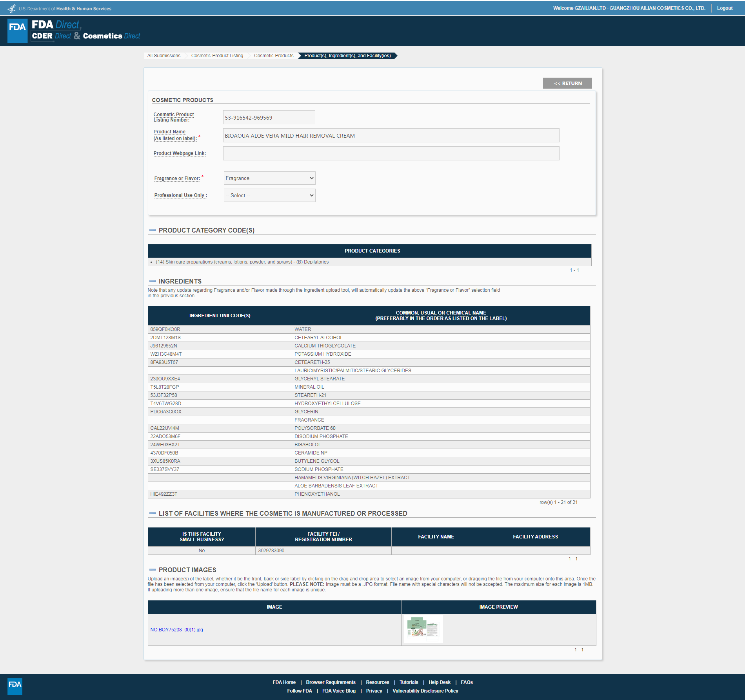Viewport: 745px width, 700px height.
Task: Open the Professional Use Only dropdown
Action: point(269,195)
